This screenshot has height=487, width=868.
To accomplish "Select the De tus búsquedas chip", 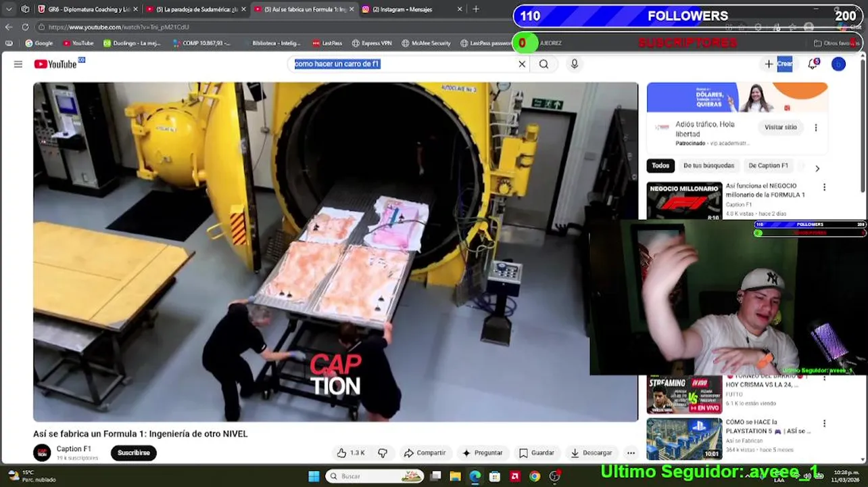I will click(x=708, y=165).
